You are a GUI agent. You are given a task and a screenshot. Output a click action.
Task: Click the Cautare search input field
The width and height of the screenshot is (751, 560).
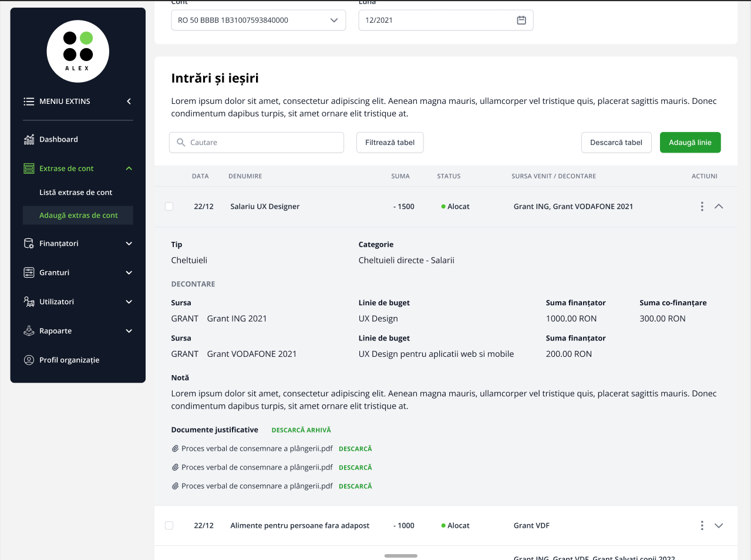257,142
